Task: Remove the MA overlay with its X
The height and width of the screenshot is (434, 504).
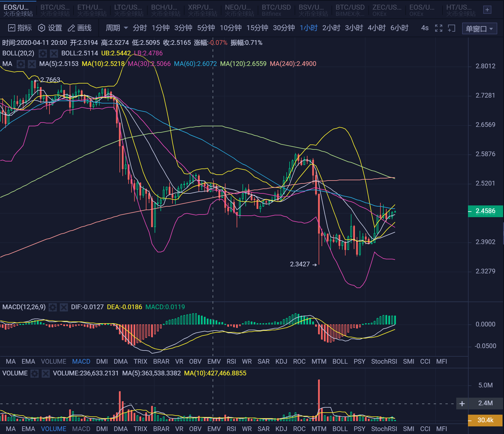Action: tap(32, 64)
